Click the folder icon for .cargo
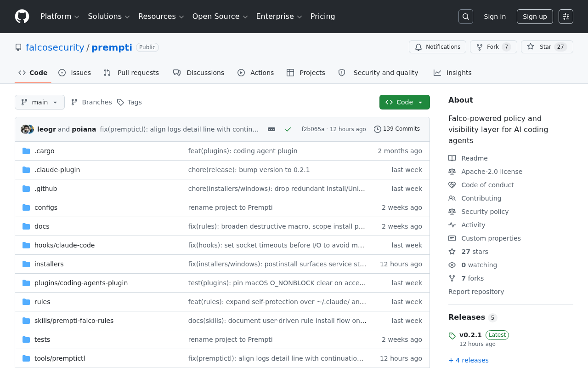 (26, 151)
